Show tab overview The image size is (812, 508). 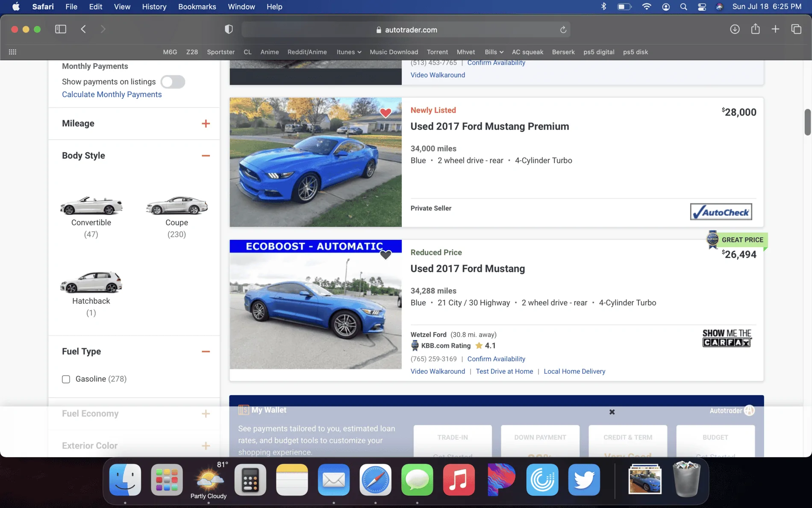tap(796, 29)
